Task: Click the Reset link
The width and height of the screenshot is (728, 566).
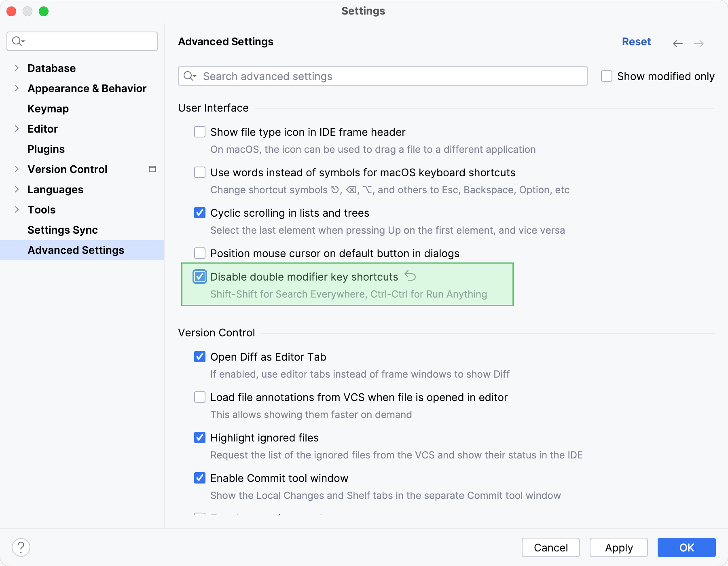Action: [636, 42]
